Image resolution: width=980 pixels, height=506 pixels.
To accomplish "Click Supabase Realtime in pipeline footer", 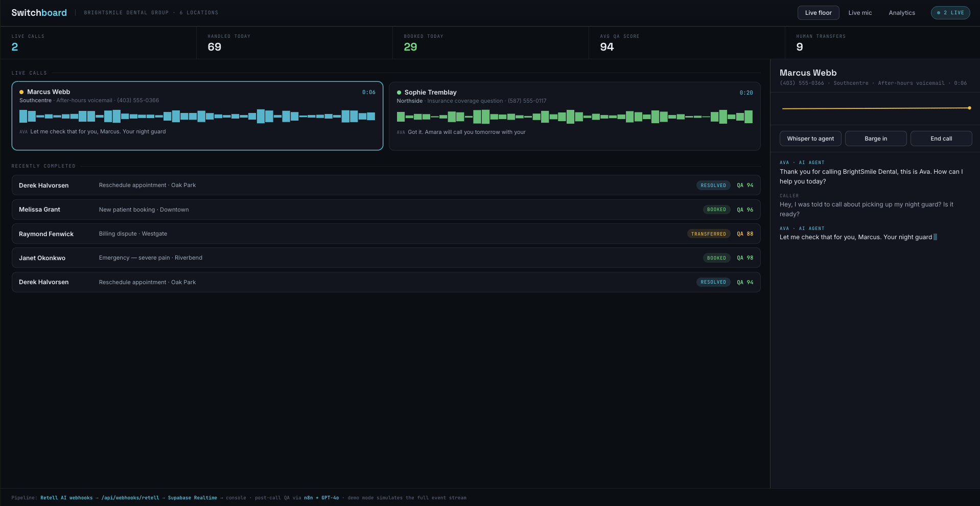I will point(193,498).
